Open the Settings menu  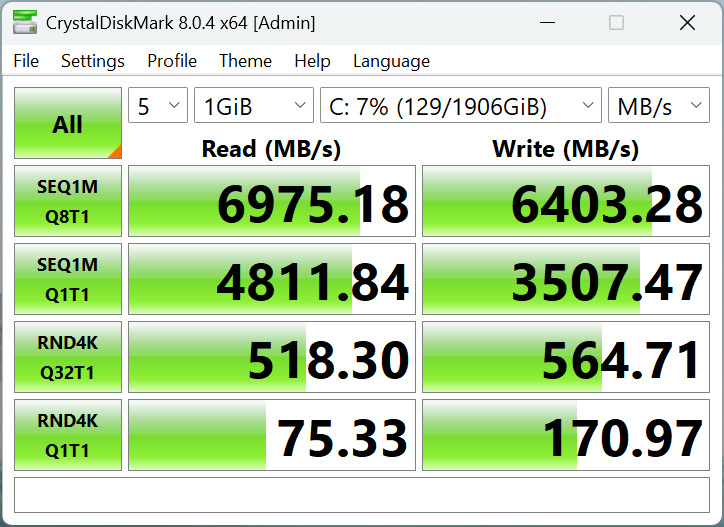click(93, 61)
